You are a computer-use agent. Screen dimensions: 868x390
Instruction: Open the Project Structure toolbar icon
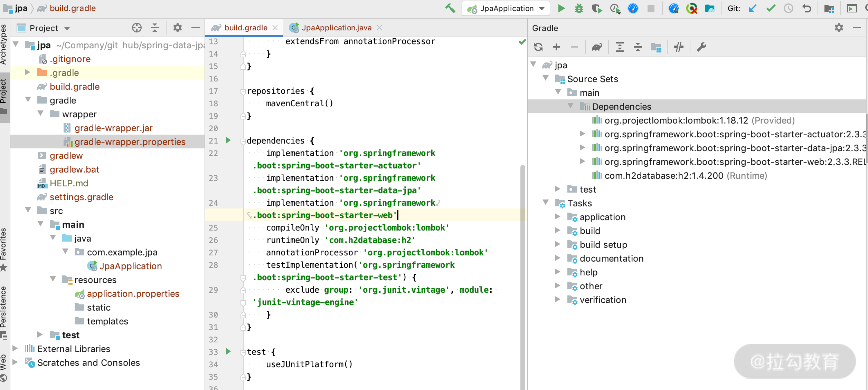(829, 8)
